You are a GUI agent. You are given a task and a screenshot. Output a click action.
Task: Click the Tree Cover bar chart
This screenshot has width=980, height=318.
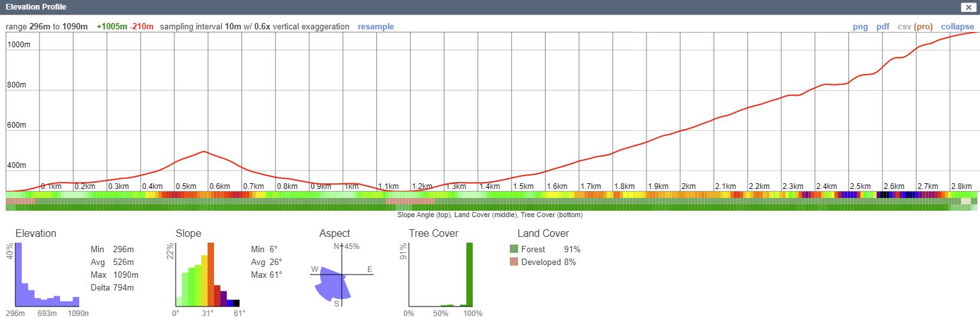[441, 275]
